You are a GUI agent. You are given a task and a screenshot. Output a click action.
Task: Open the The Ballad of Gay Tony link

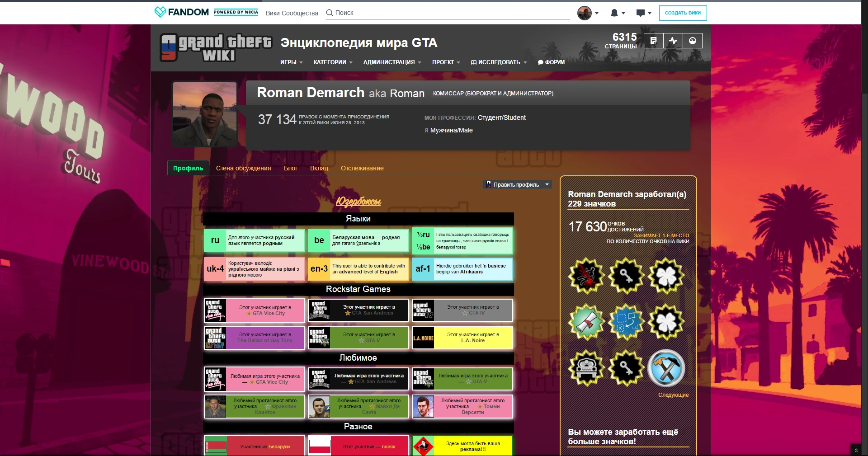coord(265,341)
